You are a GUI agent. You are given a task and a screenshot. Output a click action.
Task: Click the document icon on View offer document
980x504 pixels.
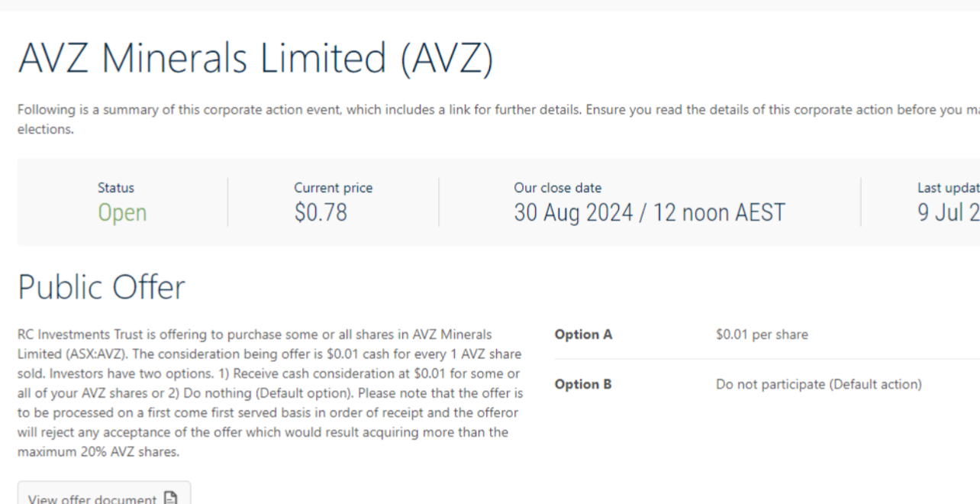tap(171, 499)
